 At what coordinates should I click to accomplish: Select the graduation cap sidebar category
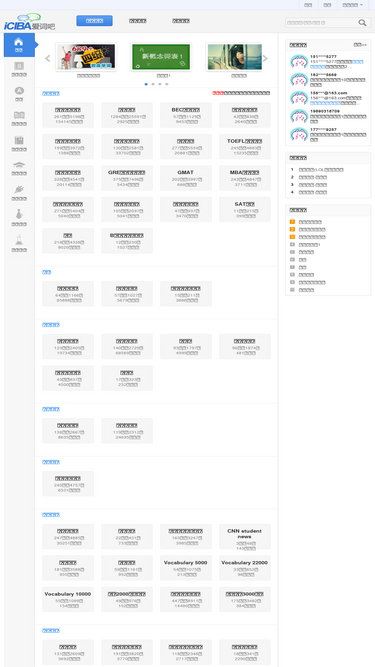pos(19,165)
